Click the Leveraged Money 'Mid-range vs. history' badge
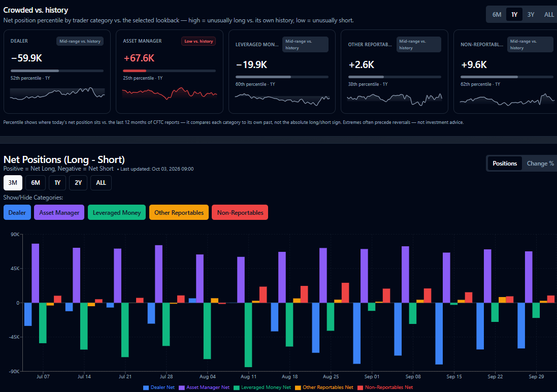 click(x=306, y=44)
